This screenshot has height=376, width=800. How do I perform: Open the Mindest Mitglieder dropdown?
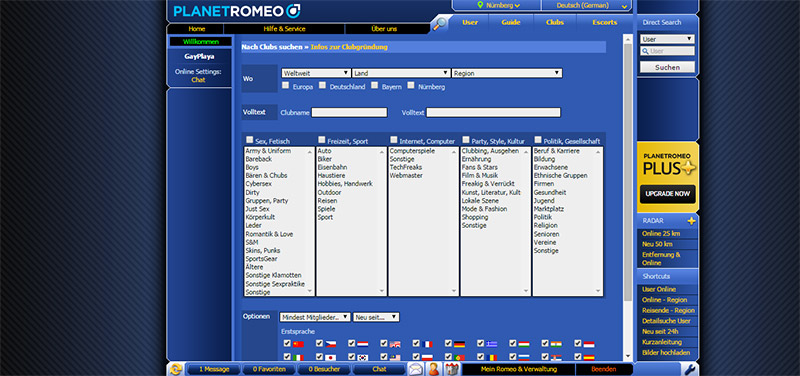pyautogui.click(x=315, y=317)
